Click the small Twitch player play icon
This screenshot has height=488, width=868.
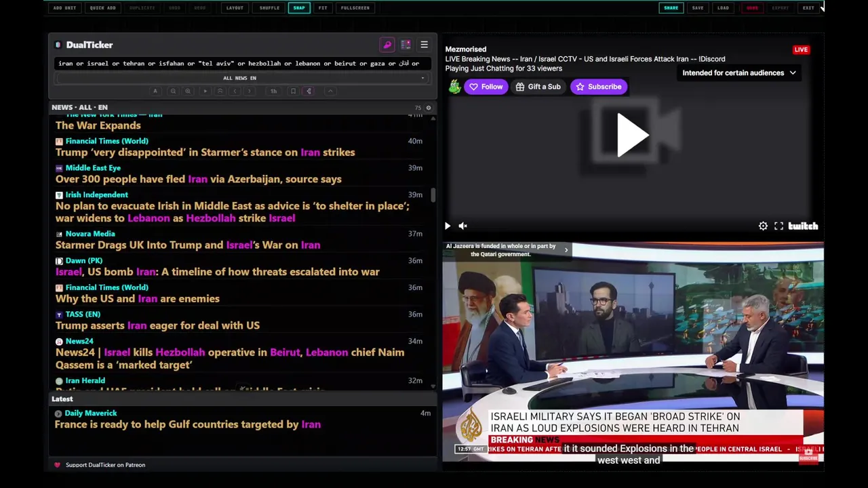448,226
